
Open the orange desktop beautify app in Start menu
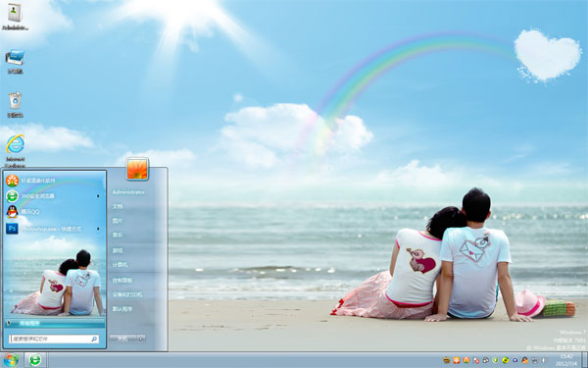54,181
